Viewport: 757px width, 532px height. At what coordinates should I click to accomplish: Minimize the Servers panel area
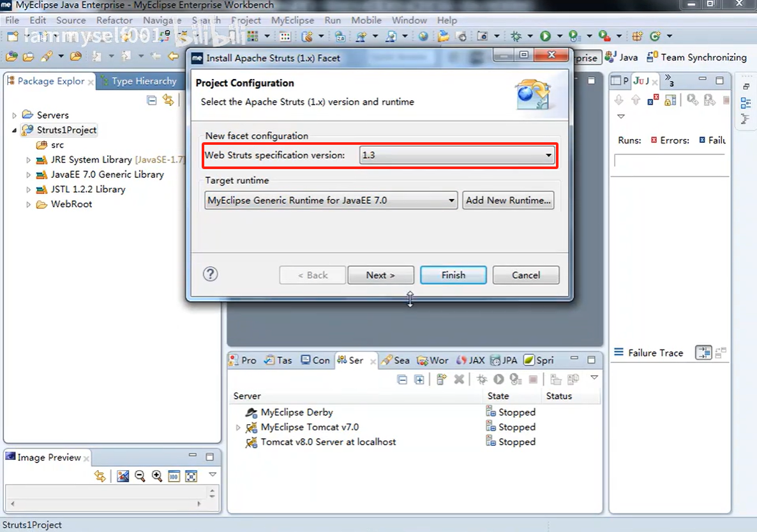click(x=574, y=359)
